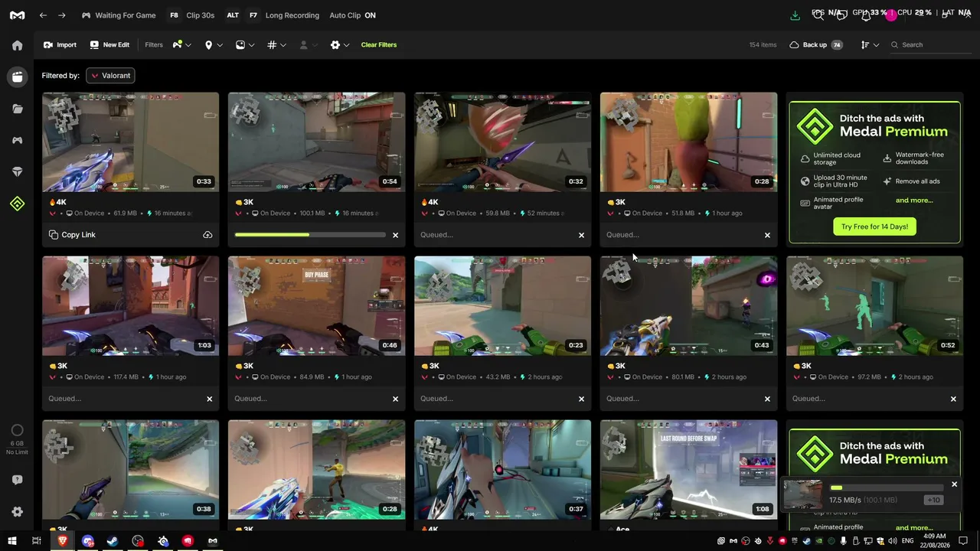Open the media type filter dropdown
Screen dimensions: 980x551
[245, 45]
